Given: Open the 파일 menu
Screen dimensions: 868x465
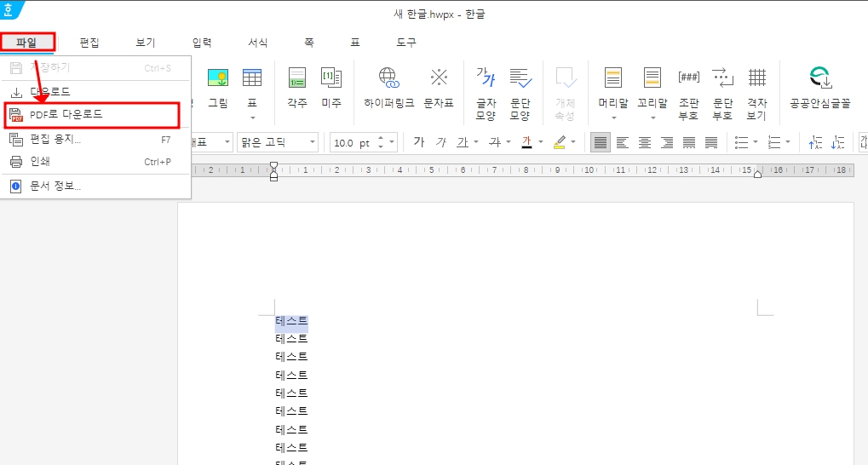Looking at the screenshot, I should 26,42.
